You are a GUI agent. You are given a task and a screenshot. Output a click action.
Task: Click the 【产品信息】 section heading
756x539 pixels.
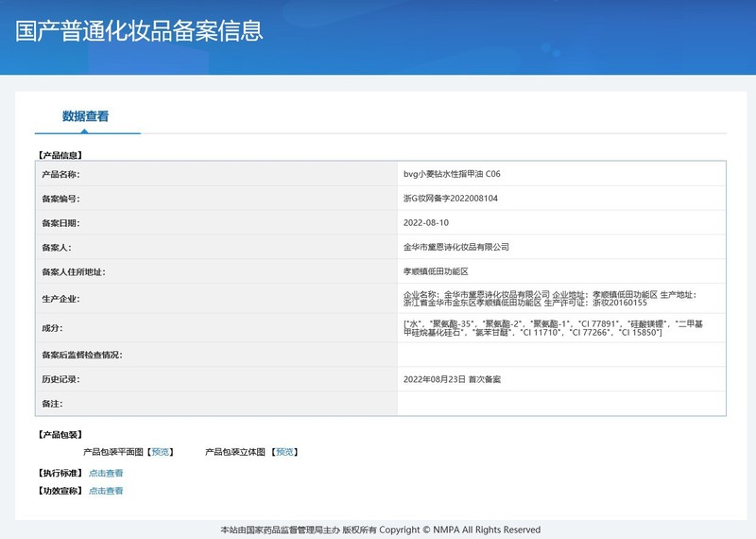(x=60, y=155)
